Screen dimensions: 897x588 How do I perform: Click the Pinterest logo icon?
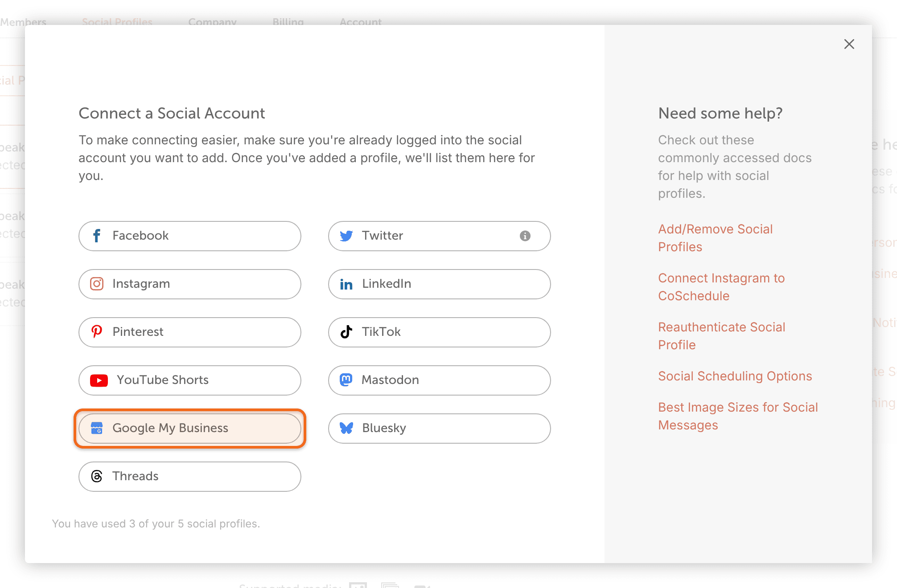[97, 332]
